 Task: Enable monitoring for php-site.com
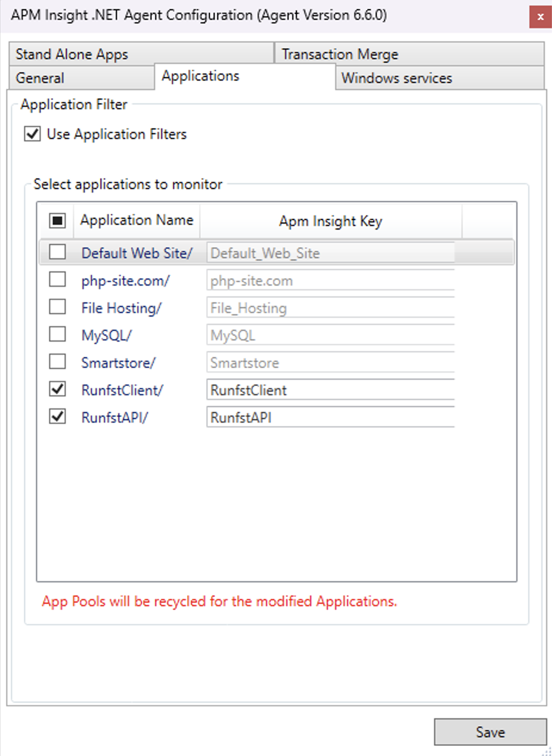[x=57, y=280]
